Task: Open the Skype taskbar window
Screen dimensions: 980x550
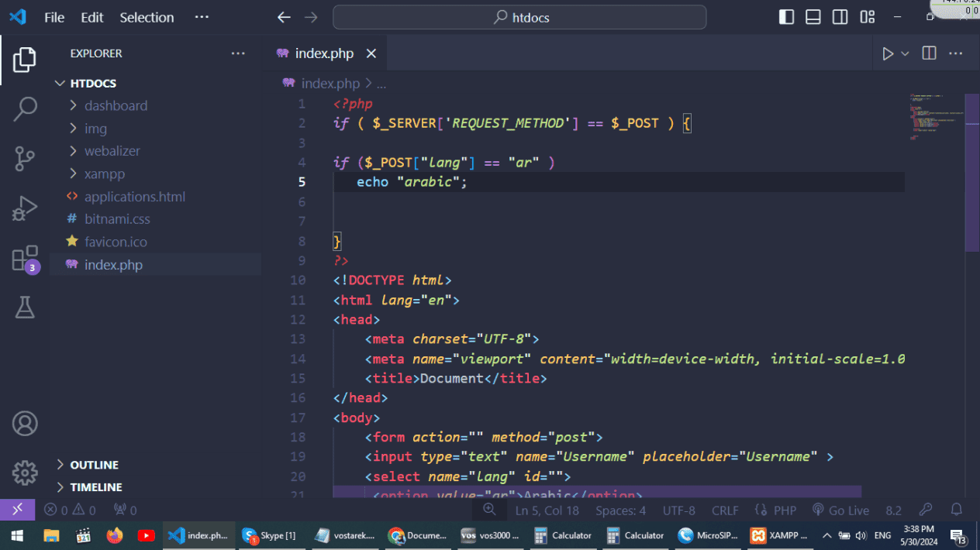Action: click(271, 535)
